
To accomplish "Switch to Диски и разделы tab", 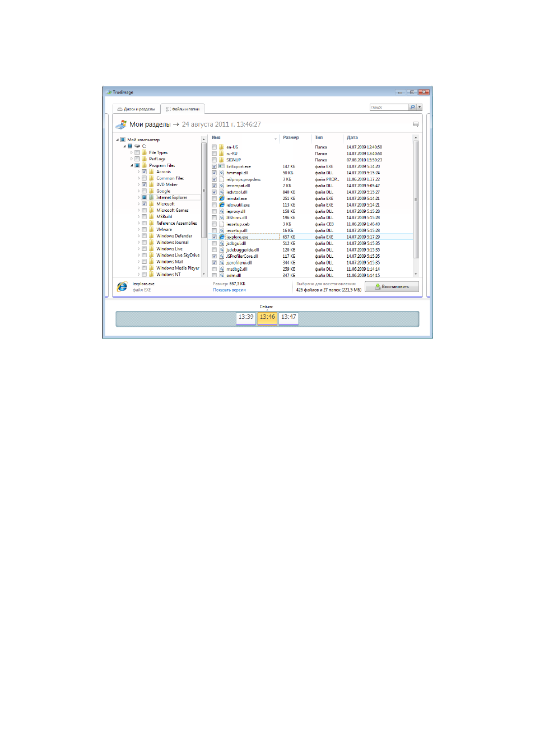I will click(136, 109).
